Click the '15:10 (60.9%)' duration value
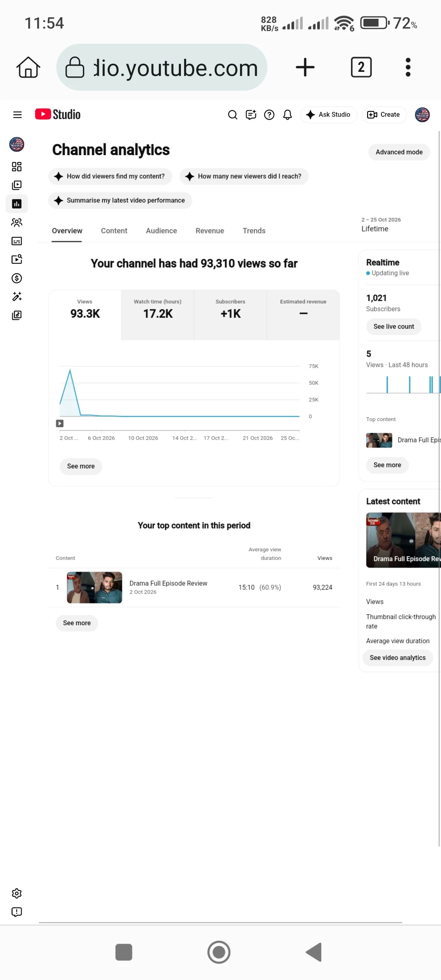The height and width of the screenshot is (980, 441). 260,588
